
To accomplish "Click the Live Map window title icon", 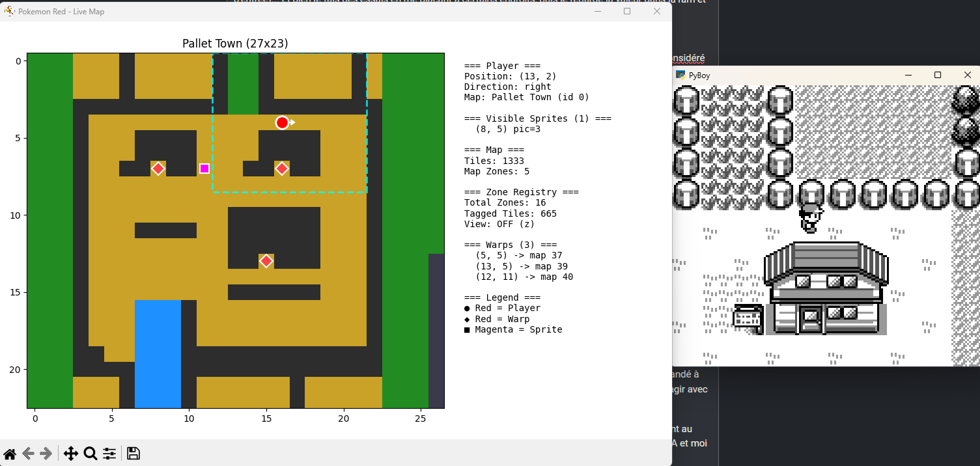I will [x=10, y=11].
